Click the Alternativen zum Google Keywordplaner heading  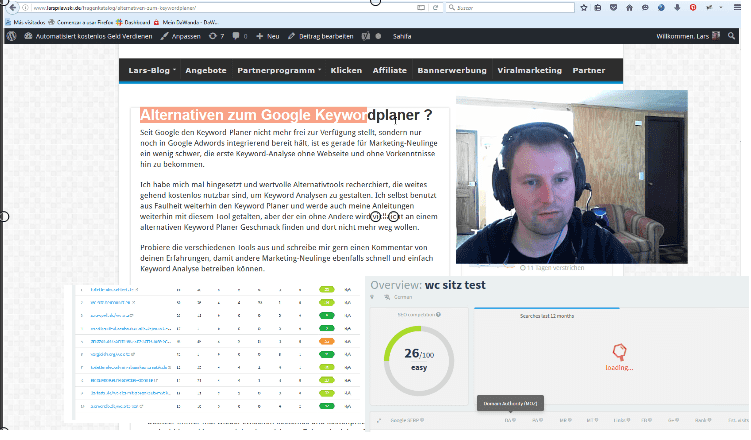pos(286,115)
